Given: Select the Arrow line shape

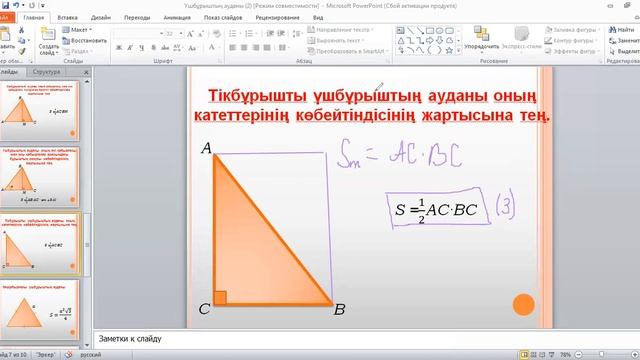Looking at the screenshot, I should point(420,31).
